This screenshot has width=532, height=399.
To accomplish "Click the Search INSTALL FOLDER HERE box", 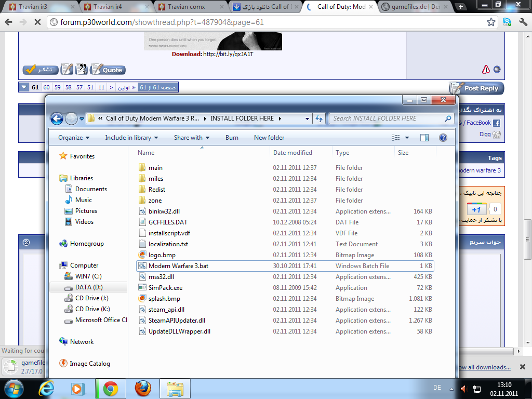I will pyautogui.click(x=392, y=118).
